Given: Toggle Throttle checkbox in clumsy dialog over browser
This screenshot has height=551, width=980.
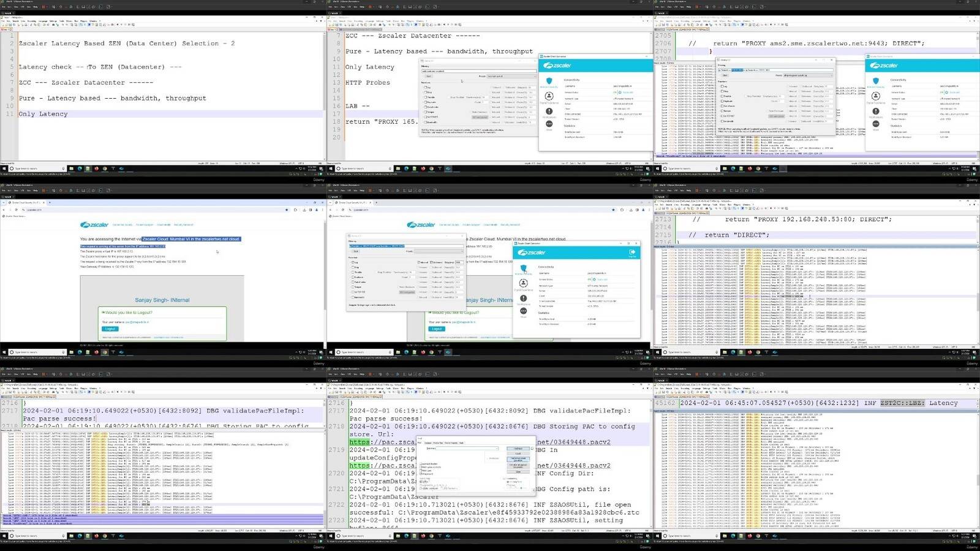Looking at the screenshot, I should tap(352, 272).
